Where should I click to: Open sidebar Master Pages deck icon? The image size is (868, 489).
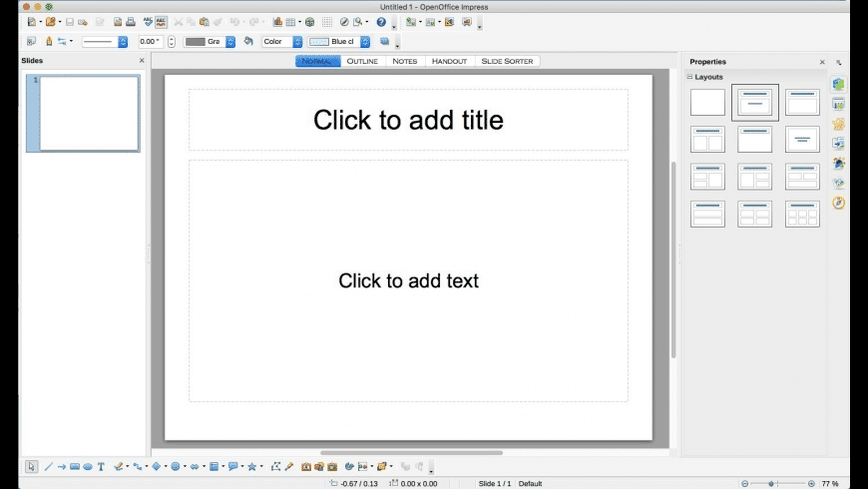tap(839, 104)
